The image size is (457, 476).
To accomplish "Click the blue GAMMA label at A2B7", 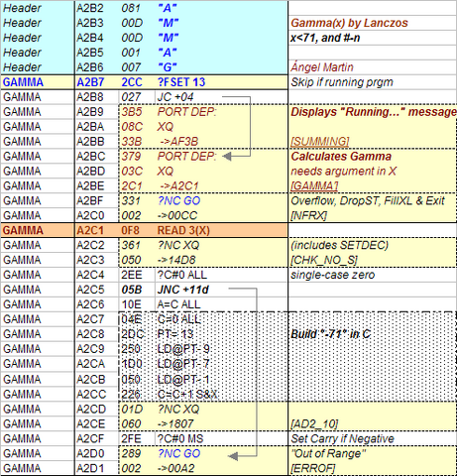I will (23, 82).
